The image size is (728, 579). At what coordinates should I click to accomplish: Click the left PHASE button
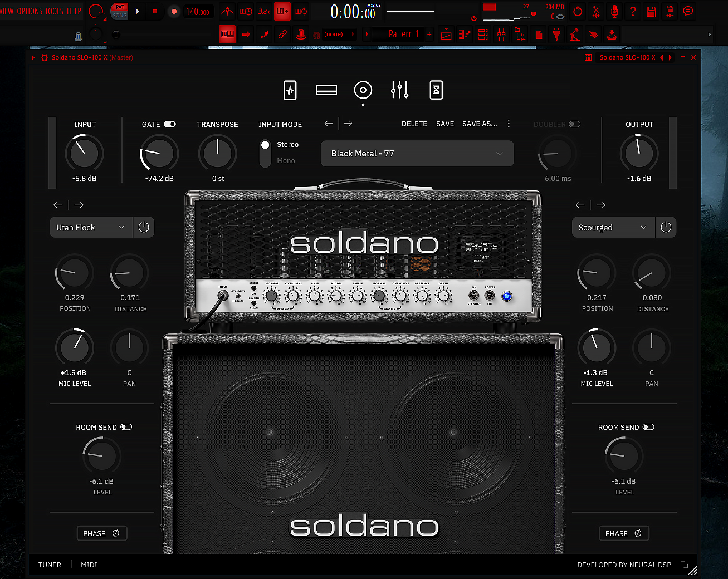[x=102, y=533]
